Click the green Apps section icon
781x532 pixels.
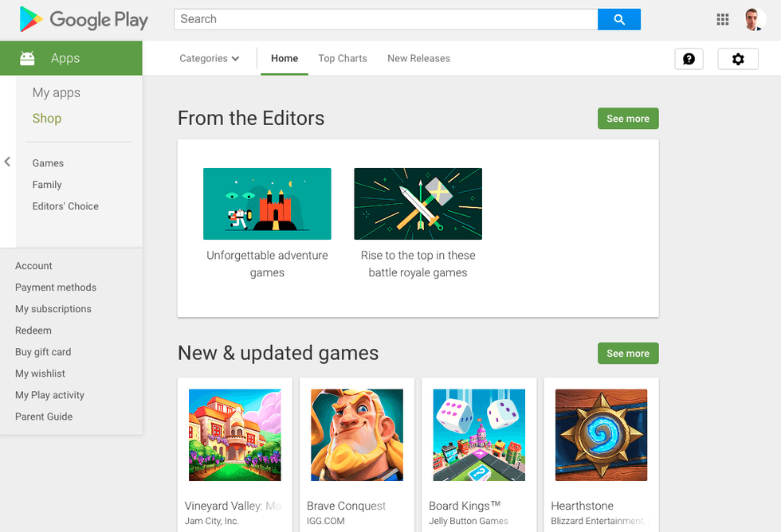click(x=28, y=57)
